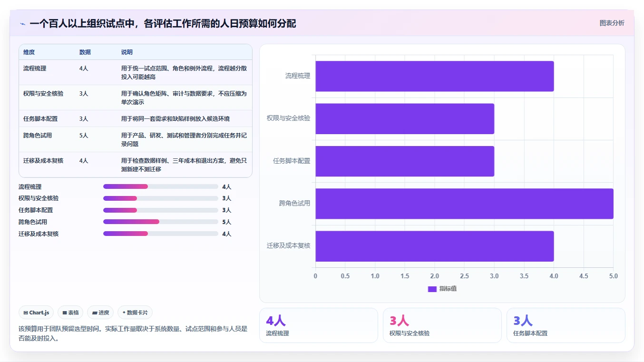This screenshot has width=644, height=362.
Task: Click the purple 权限与安全核验 bar in the chart
Action: click(405, 118)
